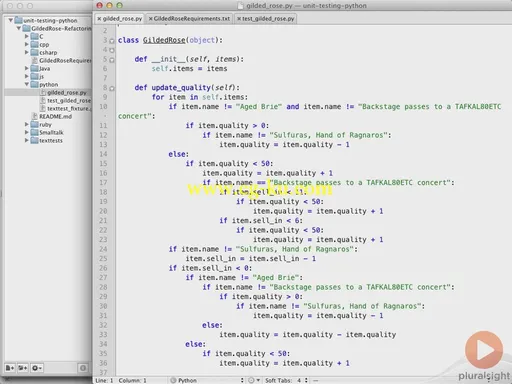The image size is (512, 384).
Task: Expand the Smalltalk folder
Action: [x=27, y=132]
